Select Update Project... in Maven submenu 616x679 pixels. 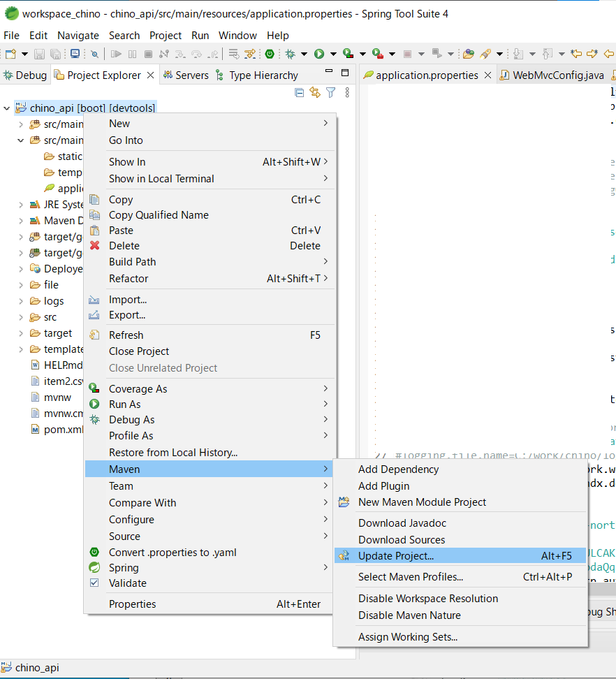pyautogui.click(x=396, y=556)
